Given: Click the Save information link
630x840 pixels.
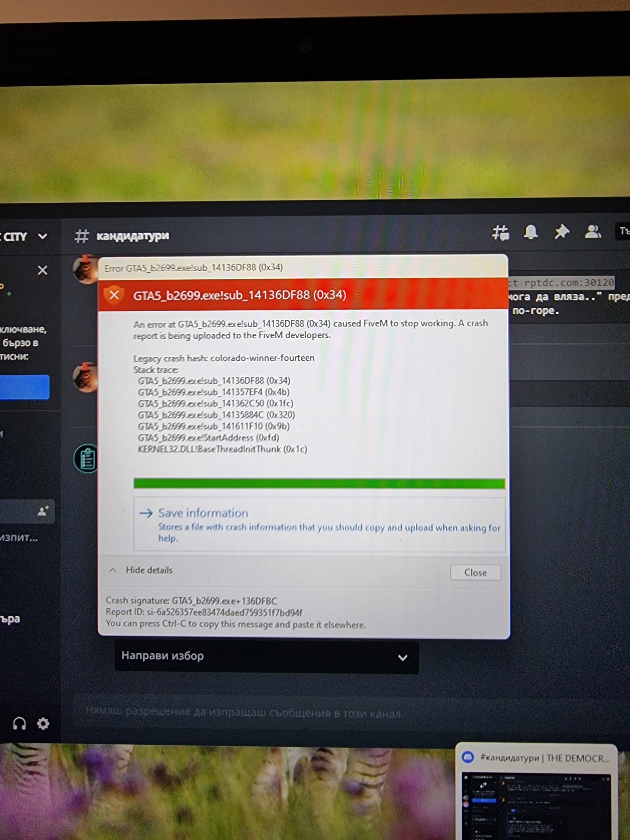Looking at the screenshot, I should coord(203,513).
